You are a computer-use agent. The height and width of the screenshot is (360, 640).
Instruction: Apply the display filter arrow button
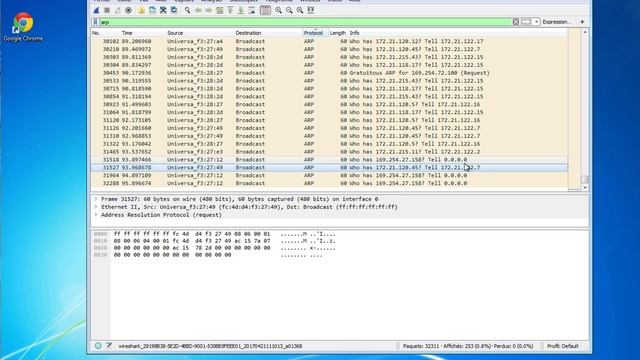click(526, 22)
